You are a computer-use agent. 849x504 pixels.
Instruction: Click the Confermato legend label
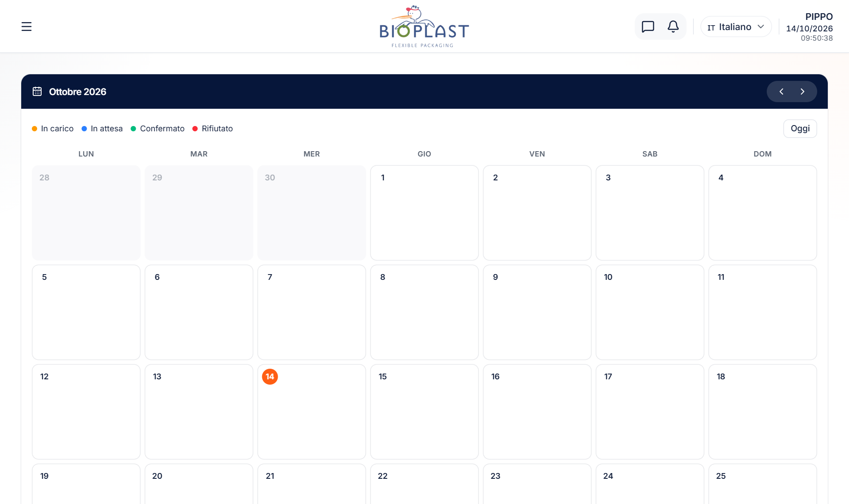click(x=162, y=129)
